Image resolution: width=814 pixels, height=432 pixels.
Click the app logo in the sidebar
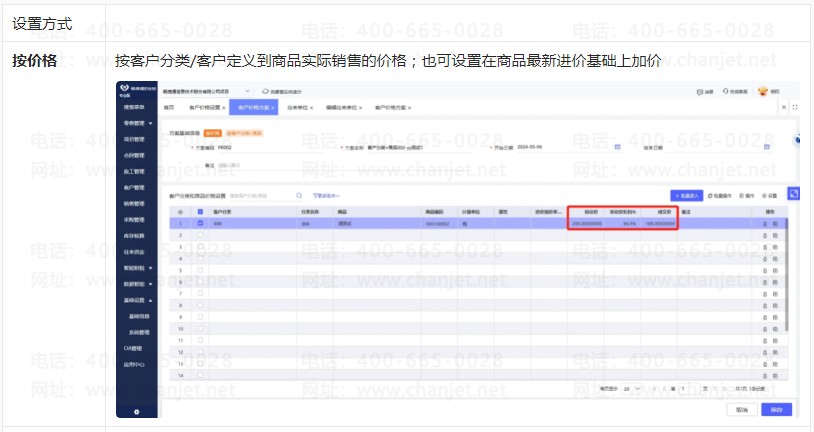coord(124,88)
